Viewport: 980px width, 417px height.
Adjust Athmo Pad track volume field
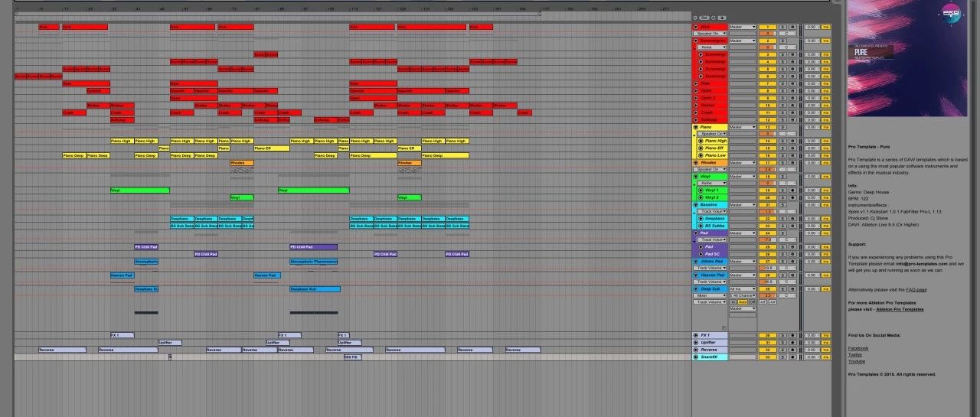click(x=767, y=269)
